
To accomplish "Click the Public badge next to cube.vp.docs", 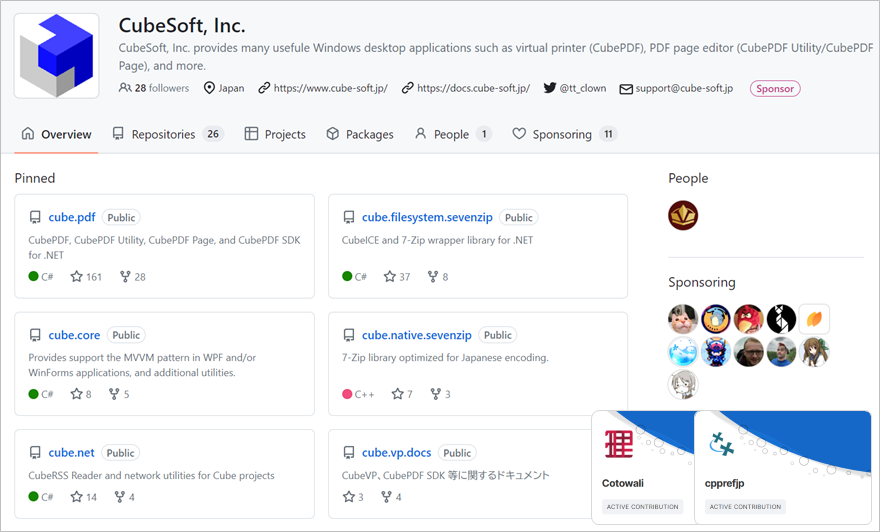I will 457,453.
